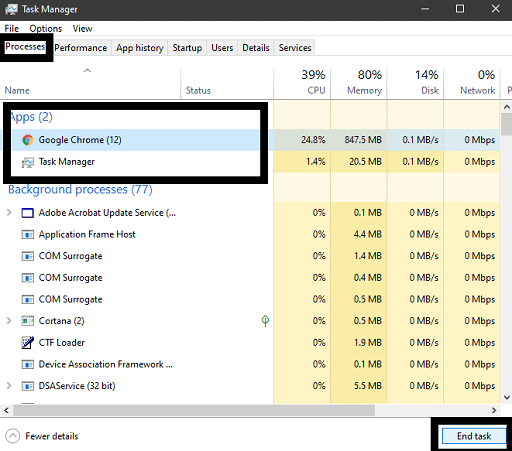Click Task Manager's 1.4% CPU value
The width and height of the screenshot is (512, 451).
(316, 162)
